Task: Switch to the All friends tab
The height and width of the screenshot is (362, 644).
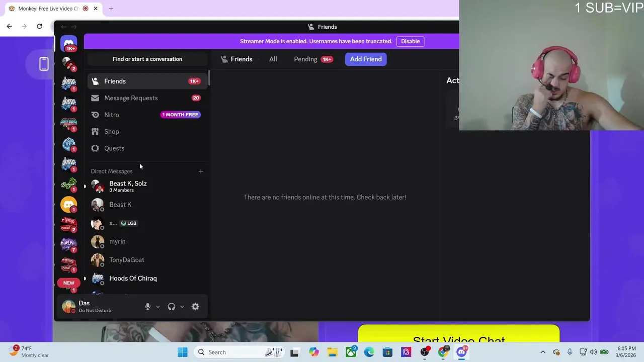Action: click(x=273, y=59)
